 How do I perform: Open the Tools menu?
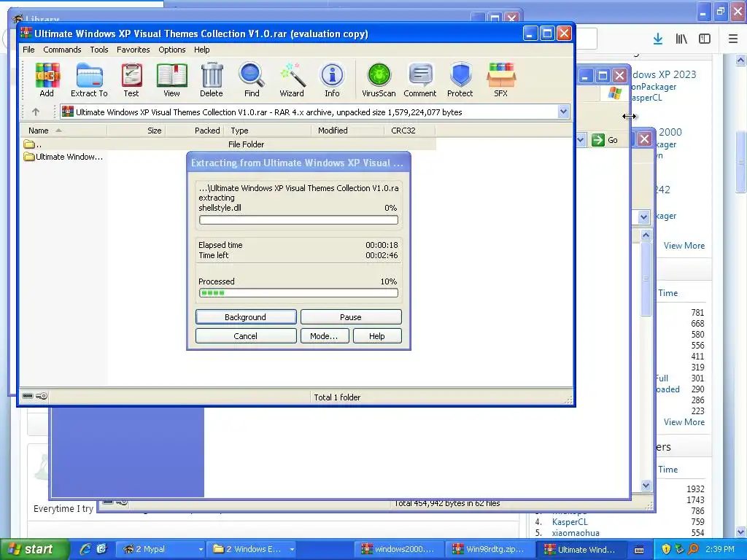(x=99, y=50)
